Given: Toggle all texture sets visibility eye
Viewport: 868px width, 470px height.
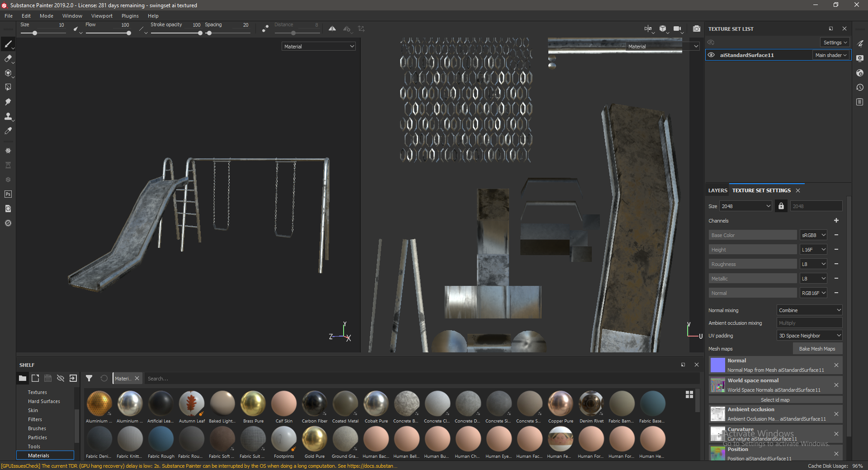Looking at the screenshot, I should click(x=711, y=42).
